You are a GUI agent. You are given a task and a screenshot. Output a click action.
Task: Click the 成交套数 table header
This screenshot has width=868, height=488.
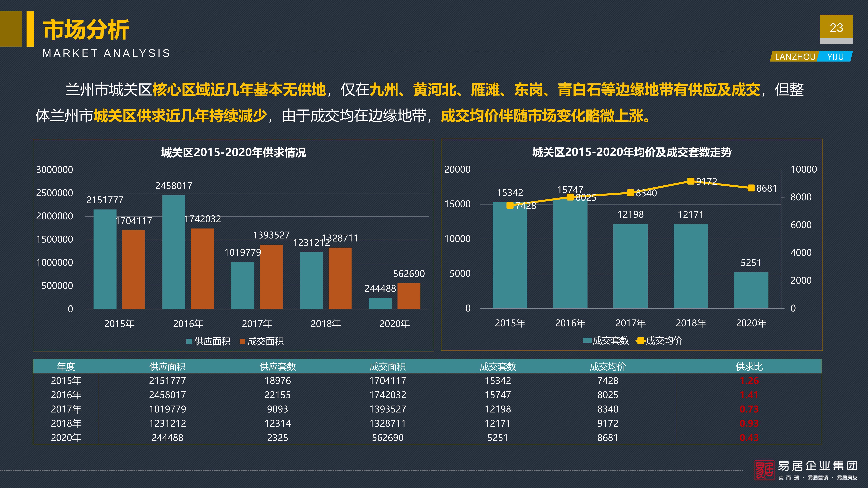click(498, 366)
